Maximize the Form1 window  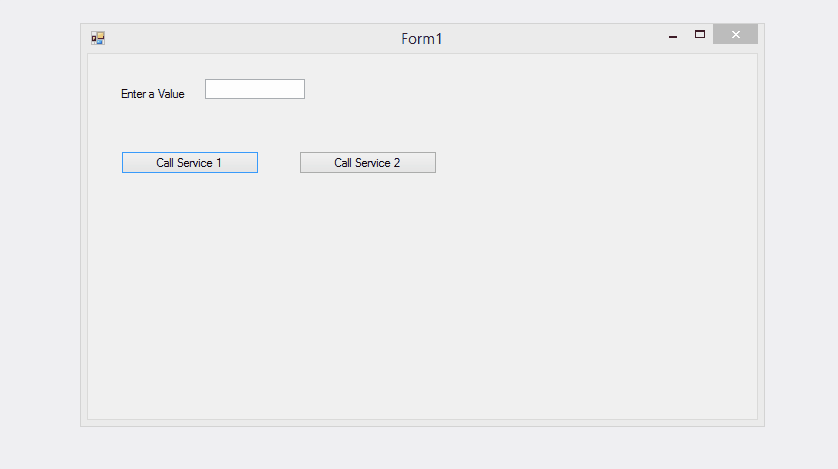pyautogui.click(x=700, y=34)
